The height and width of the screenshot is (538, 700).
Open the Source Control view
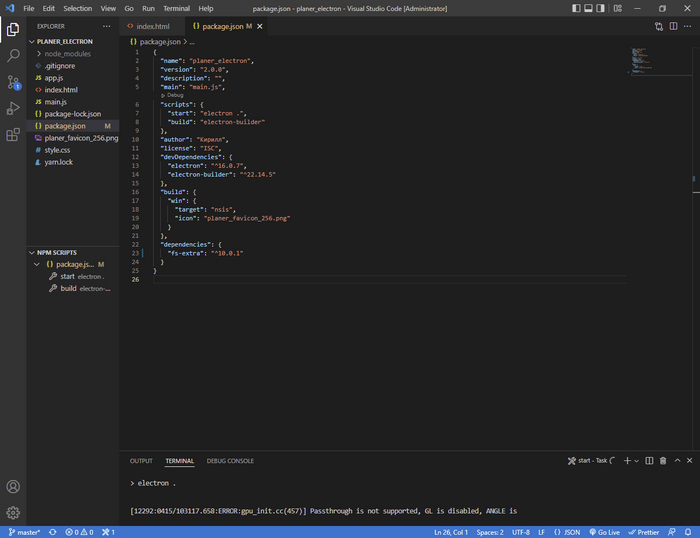(13, 82)
